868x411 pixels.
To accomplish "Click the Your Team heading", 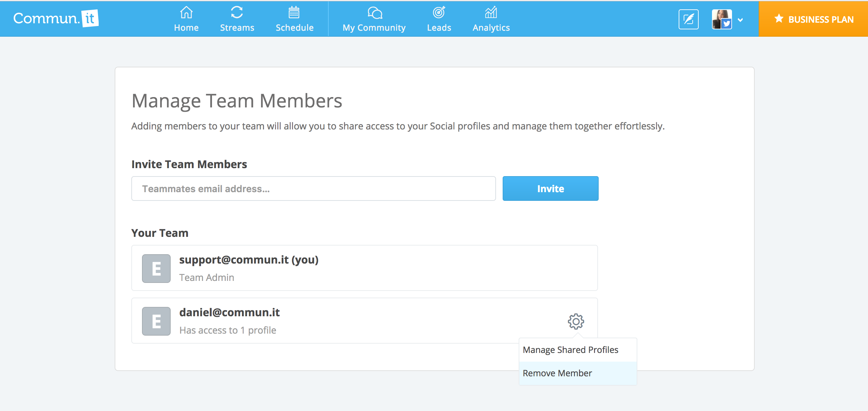I will coord(160,233).
